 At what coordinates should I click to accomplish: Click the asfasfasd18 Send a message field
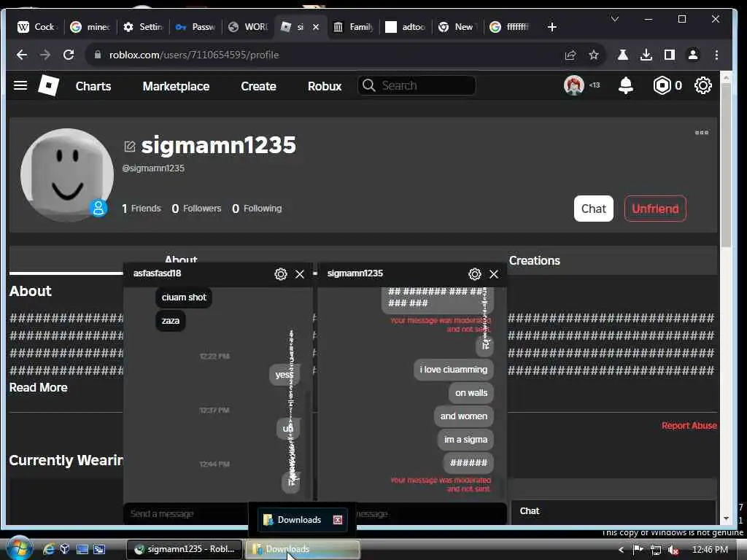click(186, 514)
